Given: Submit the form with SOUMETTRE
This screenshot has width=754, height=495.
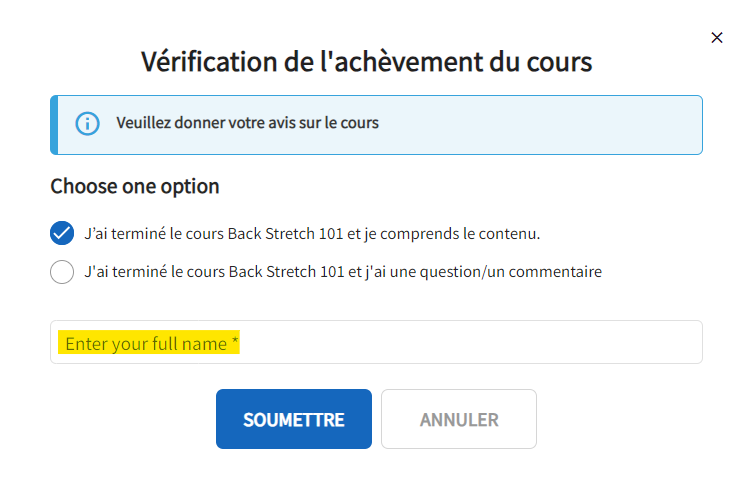Looking at the screenshot, I should click(293, 419).
